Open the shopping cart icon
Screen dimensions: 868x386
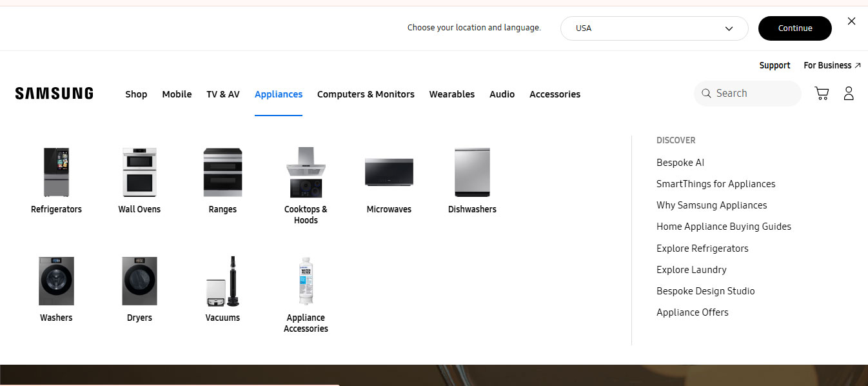click(x=822, y=94)
